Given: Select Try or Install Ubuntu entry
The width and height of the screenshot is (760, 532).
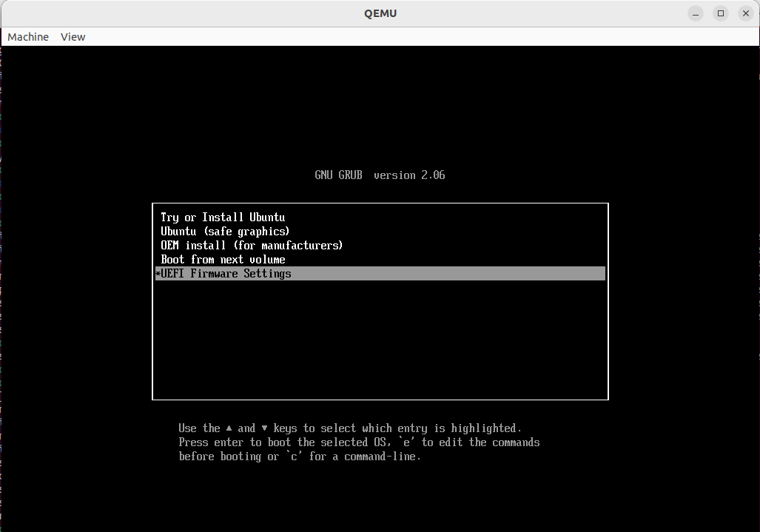Looking at the screenshot, I should click(223, 218).
